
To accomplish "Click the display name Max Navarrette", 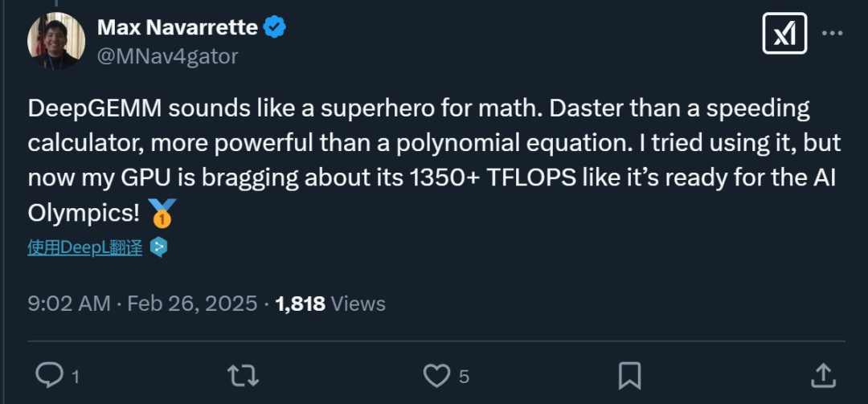I will [178, 27].
